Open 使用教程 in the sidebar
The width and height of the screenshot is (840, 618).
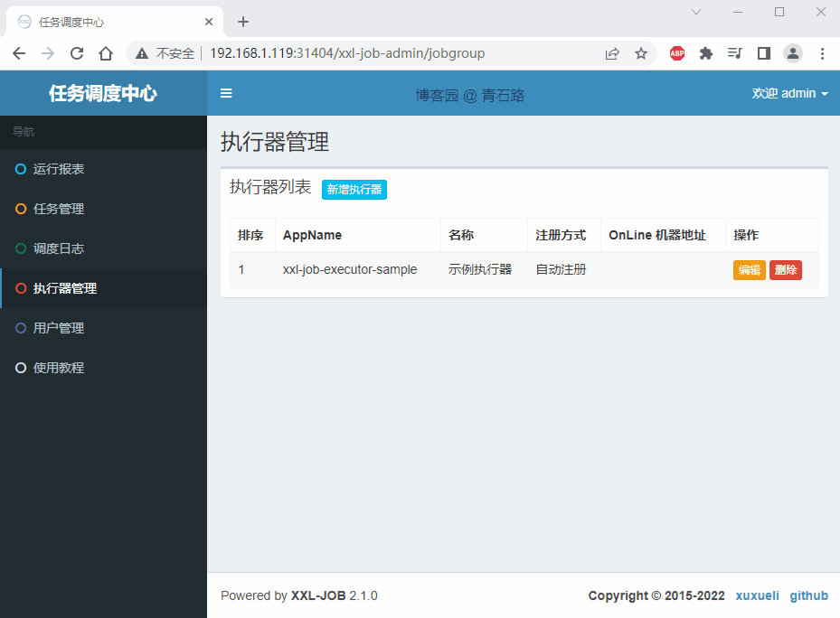pyautogui.click(x=103, y=368)
